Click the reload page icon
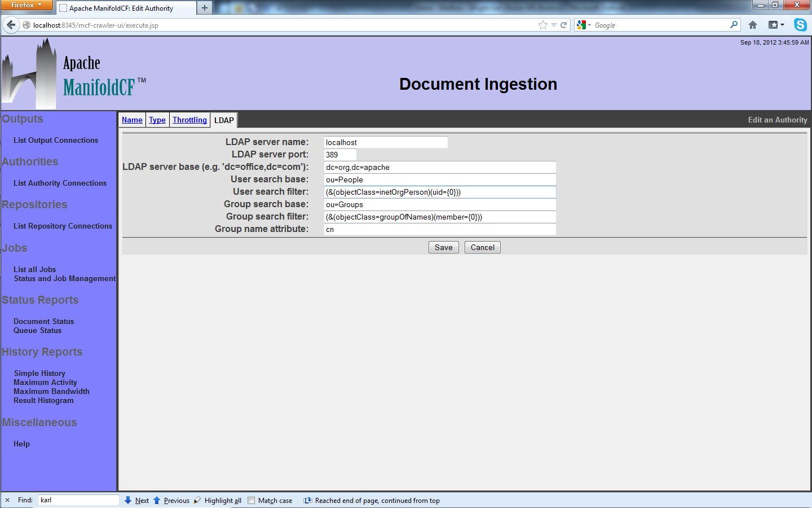Viewport: 812px width, 508px height. pyautogui.click(x=563, y=25)
